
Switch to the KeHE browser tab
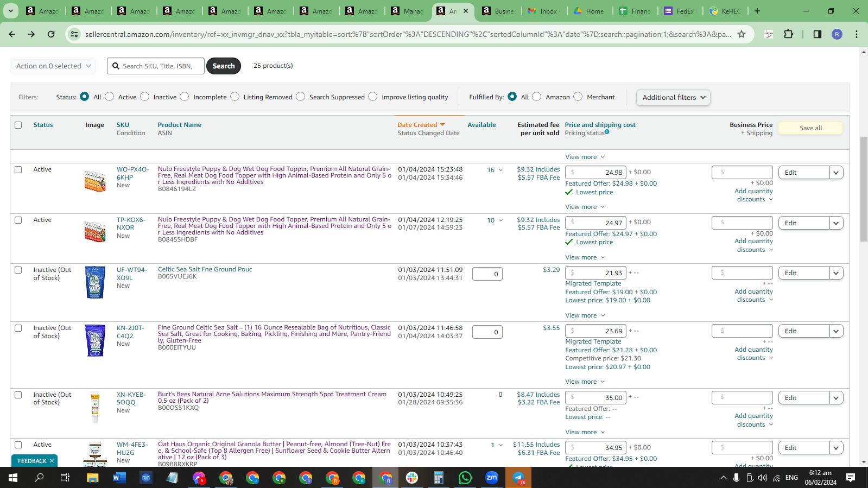tap(726, 11)
